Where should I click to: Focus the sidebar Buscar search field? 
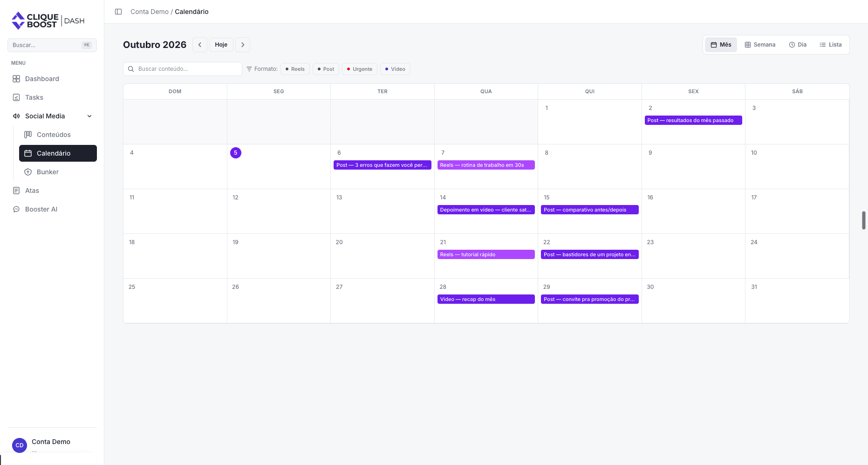click(52, 45)
